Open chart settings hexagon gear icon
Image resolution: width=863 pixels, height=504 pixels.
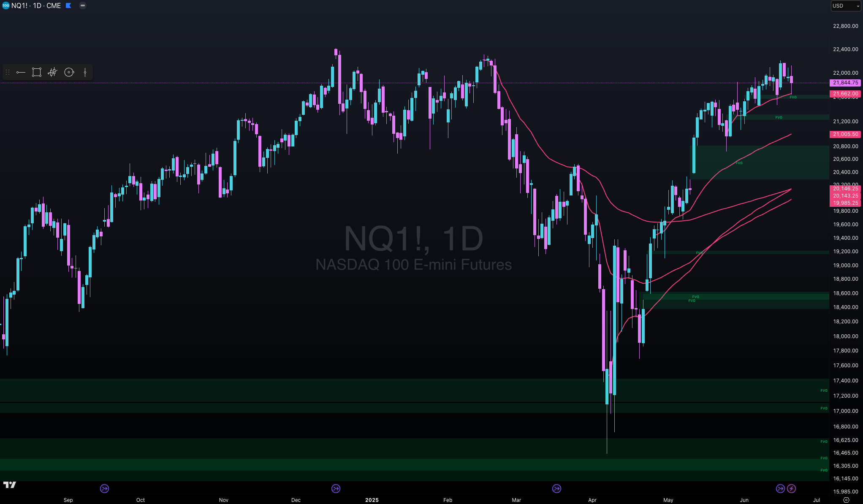(846, 500)
